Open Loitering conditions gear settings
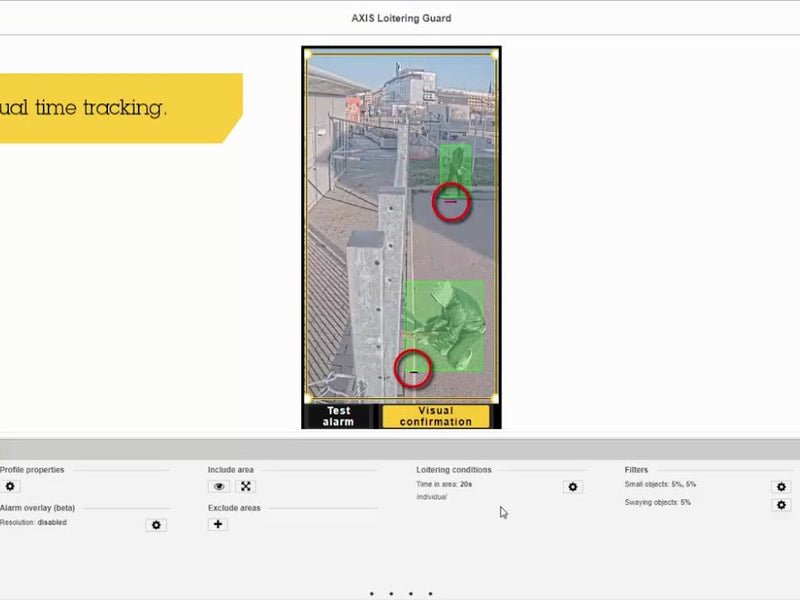 (572, 487)
